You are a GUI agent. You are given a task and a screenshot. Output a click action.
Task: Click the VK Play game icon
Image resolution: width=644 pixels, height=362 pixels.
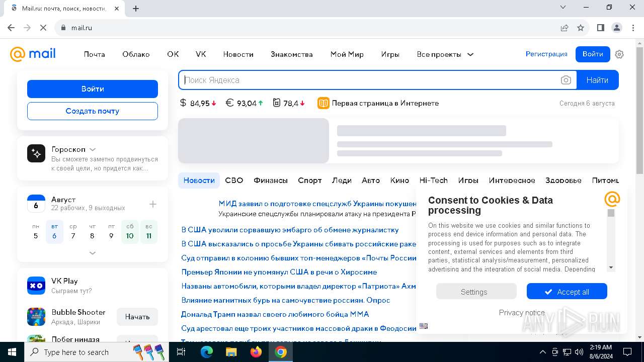point(36,285)
